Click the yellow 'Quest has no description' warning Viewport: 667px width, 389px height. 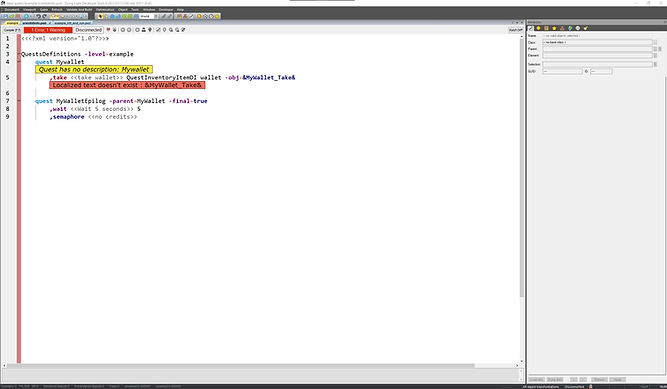click(94, 69)
